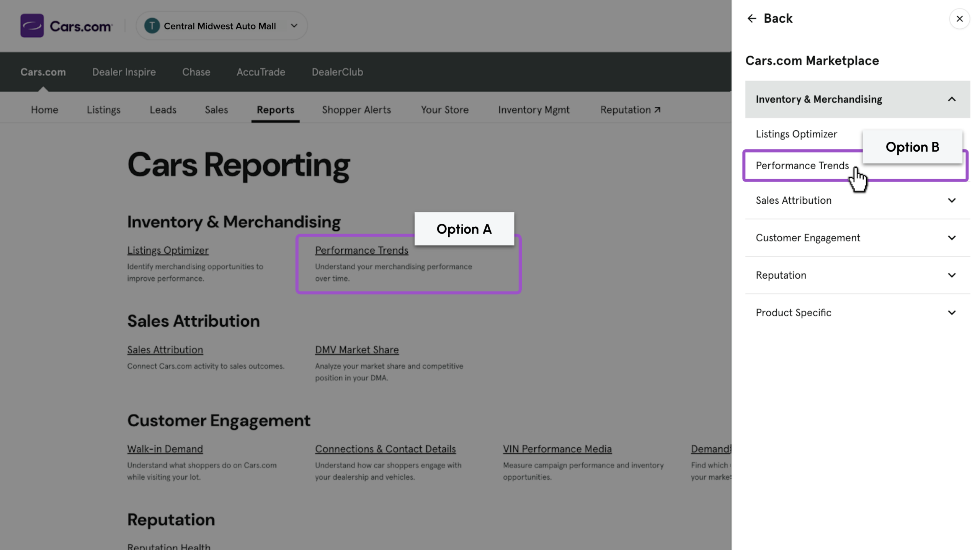Select Listings Optimizer in the side panel
Viewport: 980px width, 550px height.
796,134
